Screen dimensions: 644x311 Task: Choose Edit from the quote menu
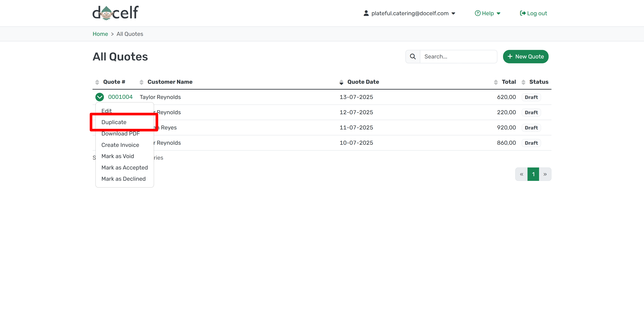(106, 111)
